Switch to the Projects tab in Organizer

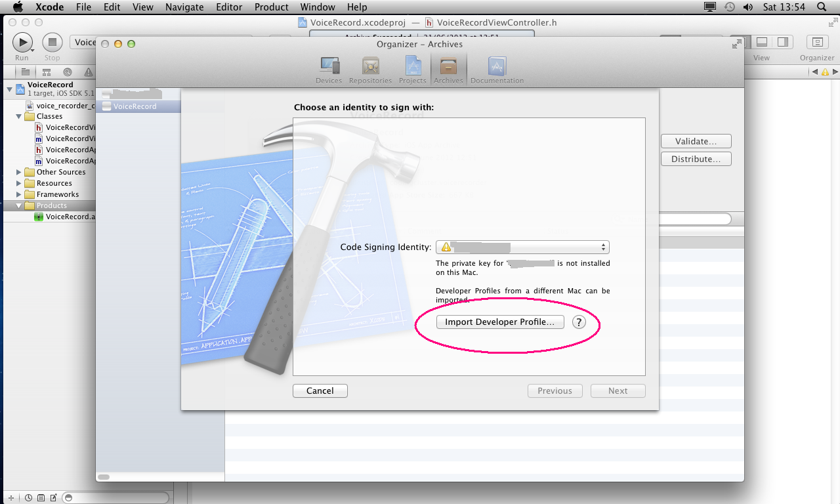(413, 70)
